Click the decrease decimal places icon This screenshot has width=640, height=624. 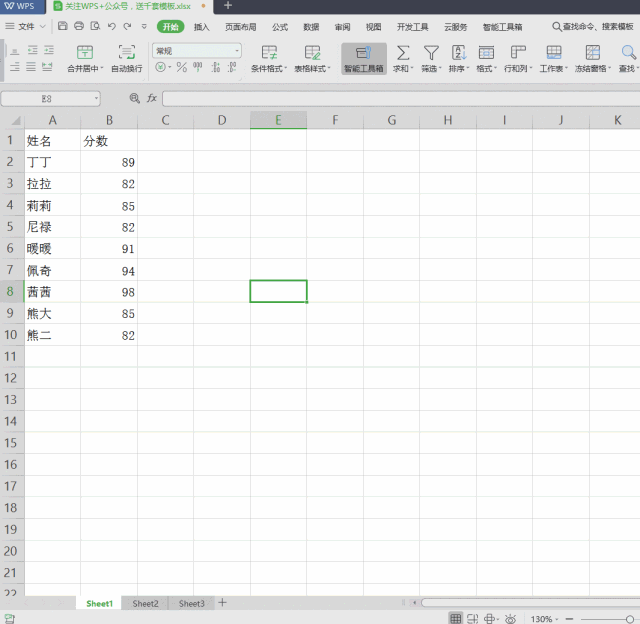(x=232, y=67)
